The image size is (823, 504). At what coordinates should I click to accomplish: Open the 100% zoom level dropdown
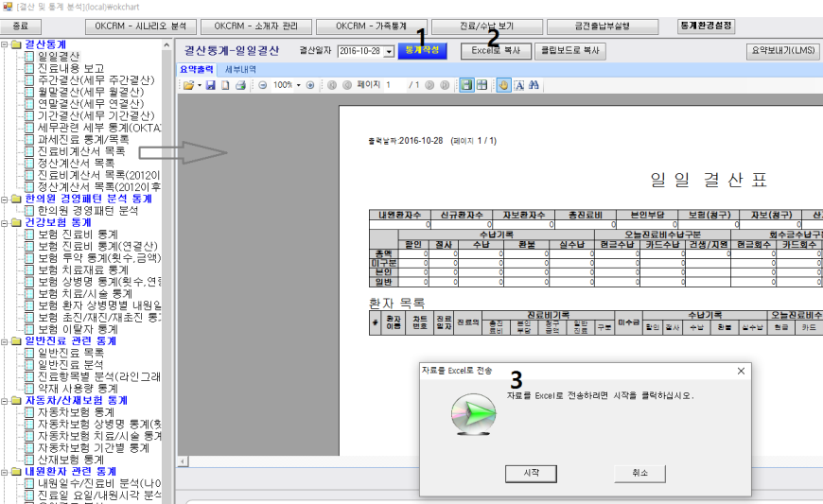pyautogui.click(x=298, y=85)
